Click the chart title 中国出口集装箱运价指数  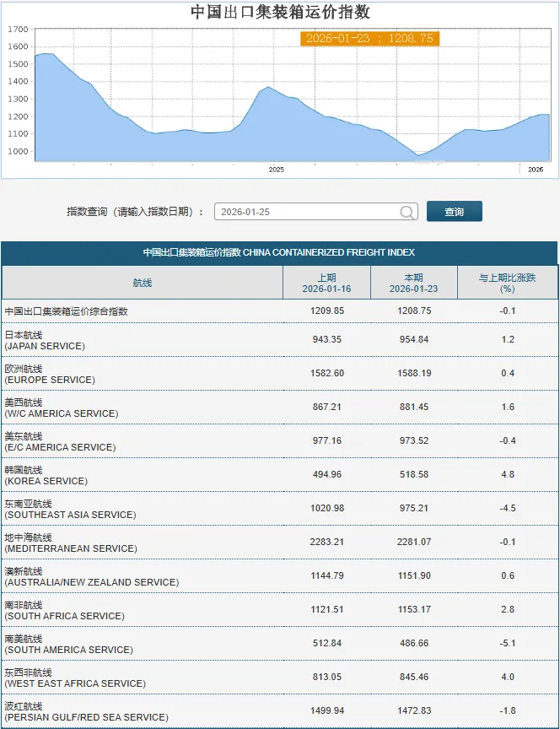point(280,12)
